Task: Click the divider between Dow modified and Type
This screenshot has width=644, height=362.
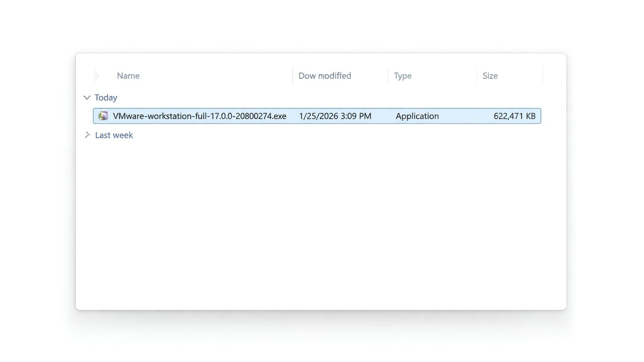Action: (388, 76)
